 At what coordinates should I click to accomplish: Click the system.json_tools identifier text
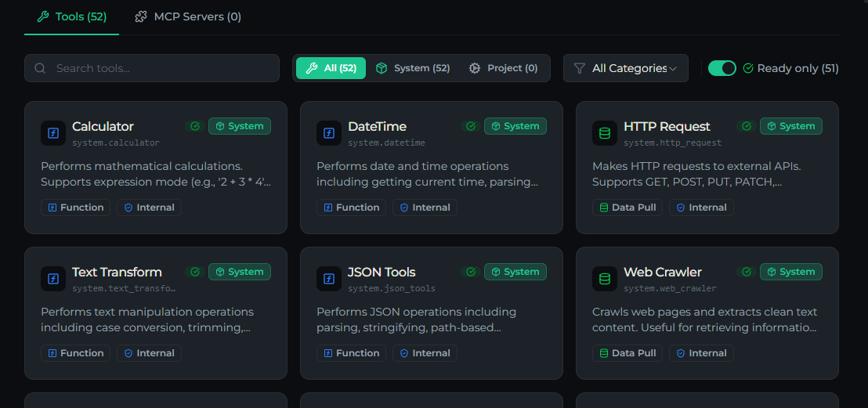[x=392, y=288]
